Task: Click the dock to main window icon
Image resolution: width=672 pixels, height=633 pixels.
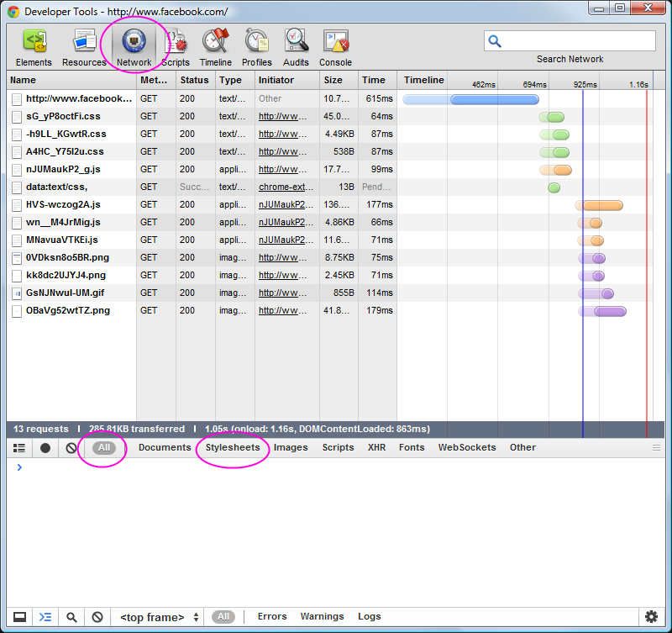Action: coord(19,617)
